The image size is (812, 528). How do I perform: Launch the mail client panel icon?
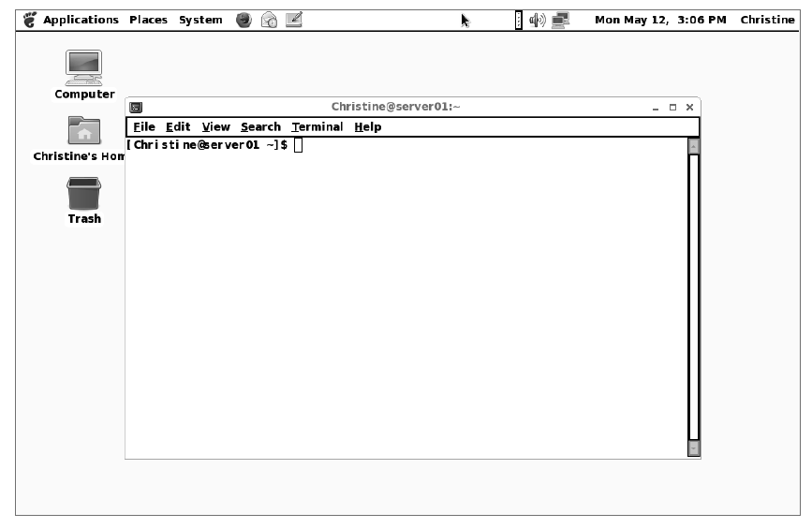(x=269, y=21)
